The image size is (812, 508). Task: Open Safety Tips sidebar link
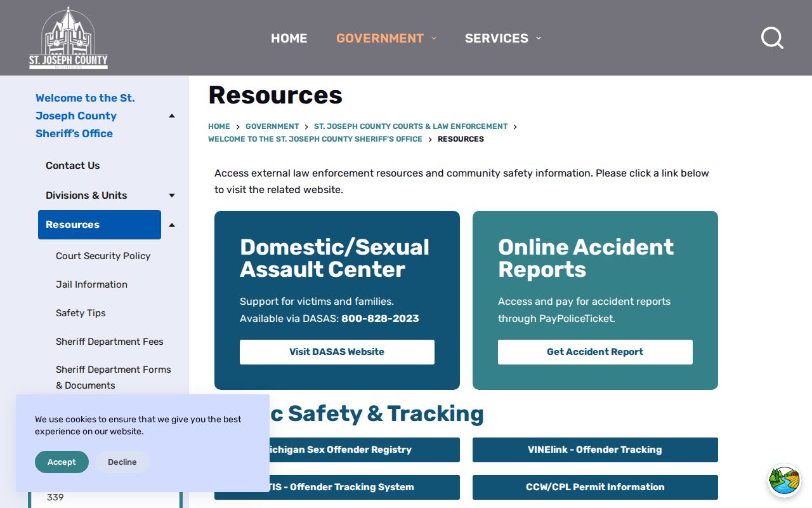click(x=81, y=313)
